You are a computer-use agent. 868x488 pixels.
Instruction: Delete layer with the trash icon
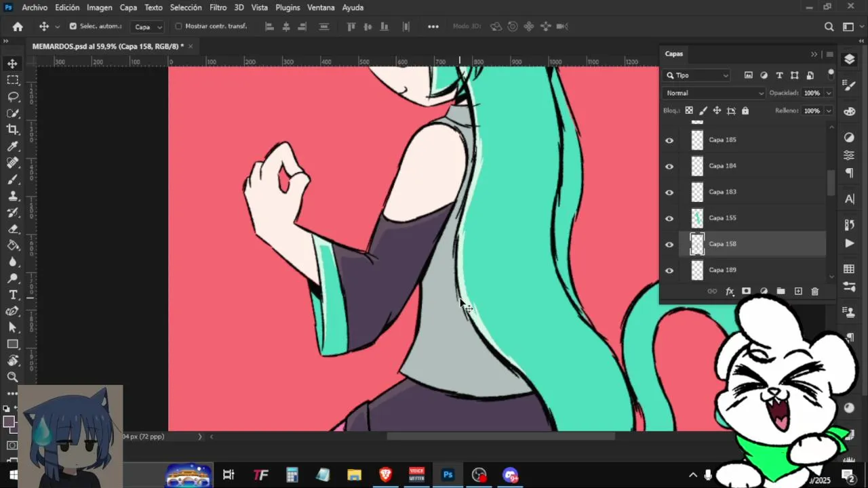point(815,291)
